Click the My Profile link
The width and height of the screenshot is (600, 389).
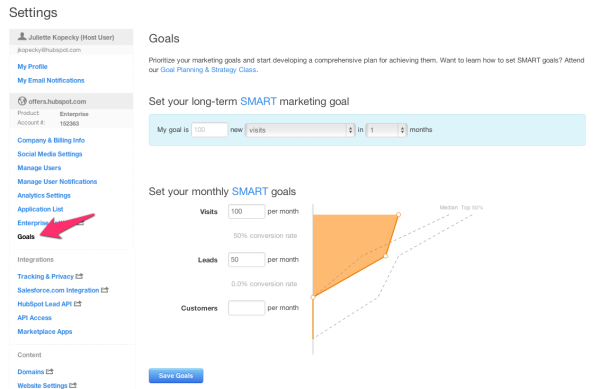[x=33, y=67]
